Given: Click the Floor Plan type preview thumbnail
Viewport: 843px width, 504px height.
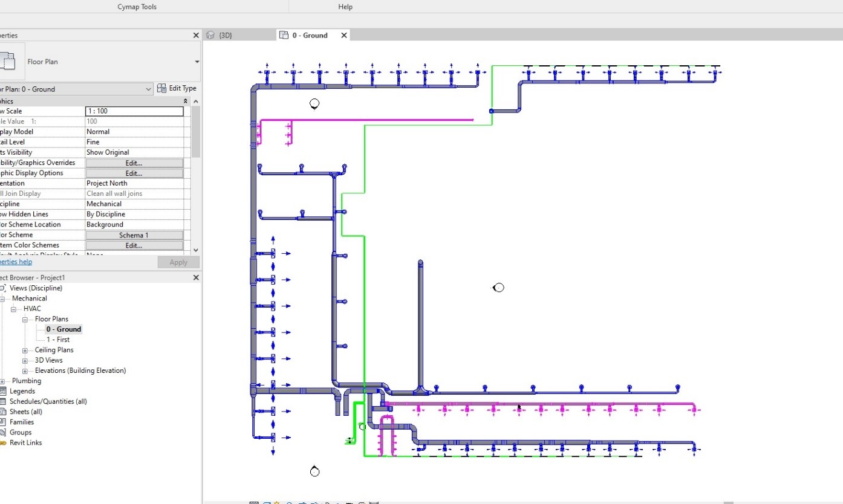Looking at the screenshot, I should pyautogui.click(x=10, y=62).
